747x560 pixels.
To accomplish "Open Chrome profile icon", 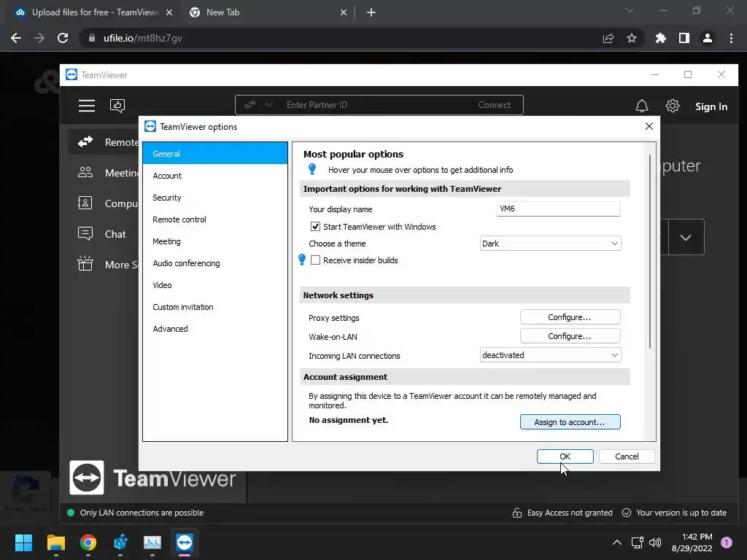I will (708, 38).
